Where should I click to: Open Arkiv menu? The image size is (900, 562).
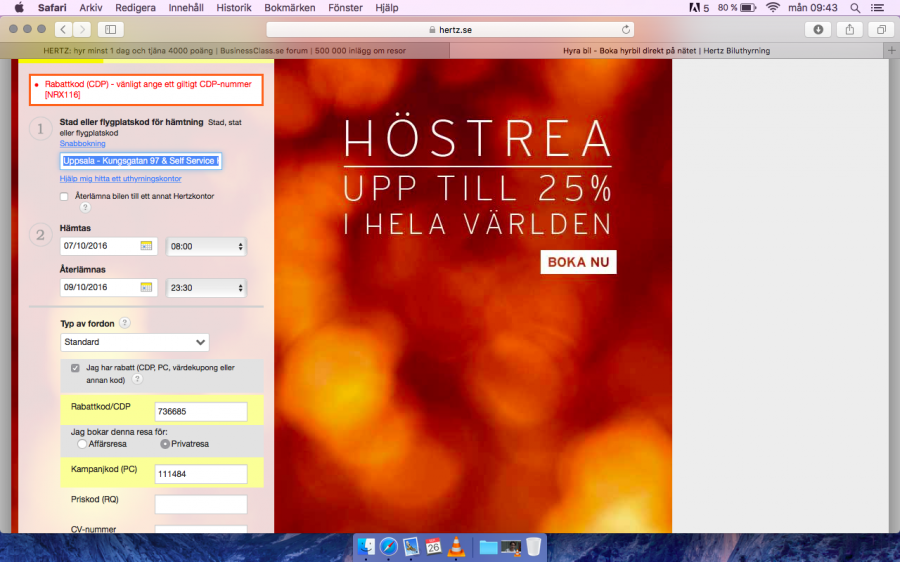pyautogui.click(x=91, y=7)
